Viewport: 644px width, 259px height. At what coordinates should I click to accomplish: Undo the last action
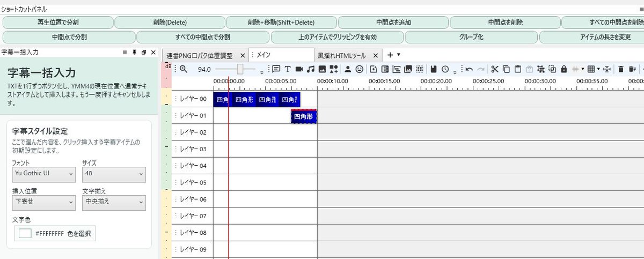pos(469,69)
